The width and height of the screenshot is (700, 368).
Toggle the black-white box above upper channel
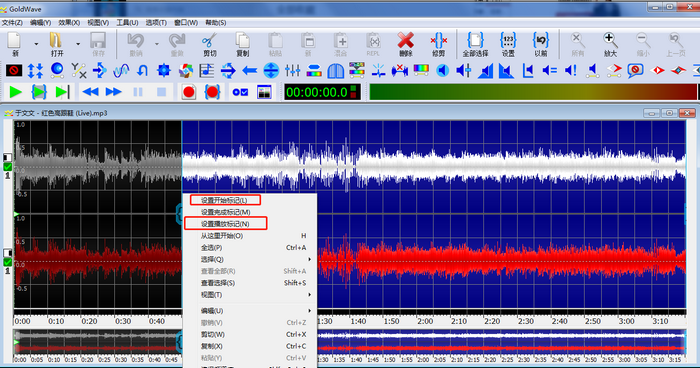8,157
